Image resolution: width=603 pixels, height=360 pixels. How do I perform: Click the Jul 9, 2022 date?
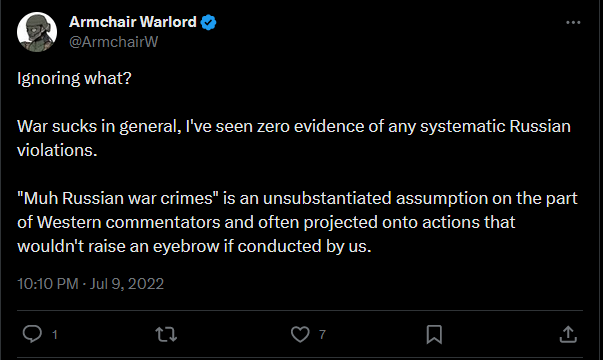[x=127, y=284]
